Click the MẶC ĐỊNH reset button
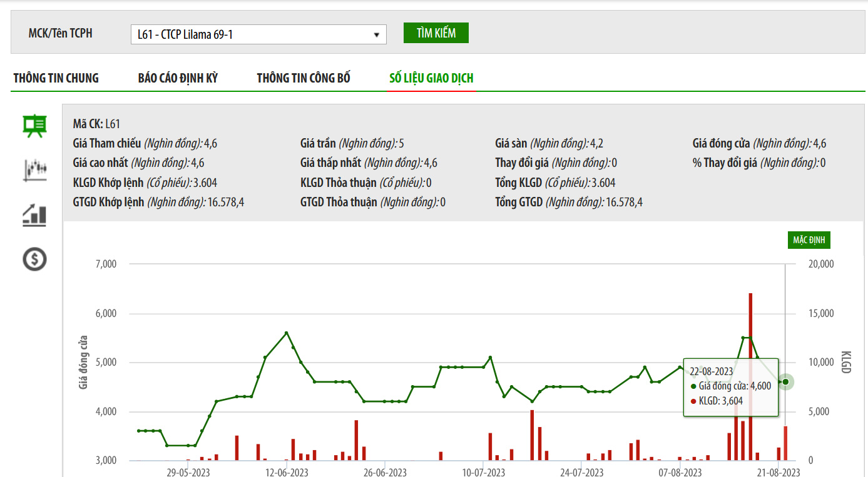The width and height of the screenshot is (868, 477). point(809,240)
